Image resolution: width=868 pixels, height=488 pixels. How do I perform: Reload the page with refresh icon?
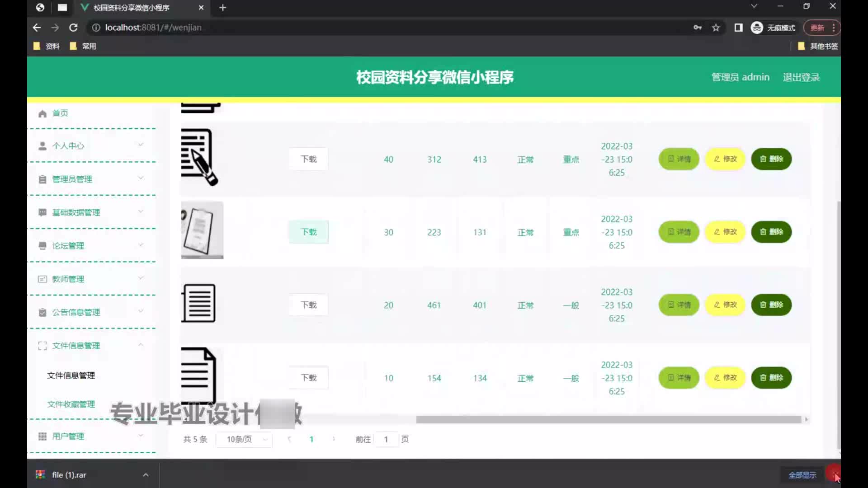point(73,28)
